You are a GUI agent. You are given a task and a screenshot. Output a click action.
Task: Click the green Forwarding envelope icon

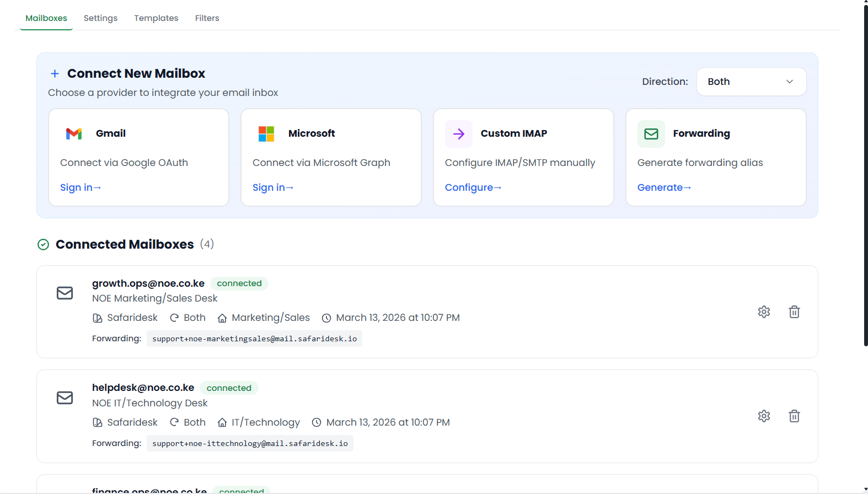651,134
